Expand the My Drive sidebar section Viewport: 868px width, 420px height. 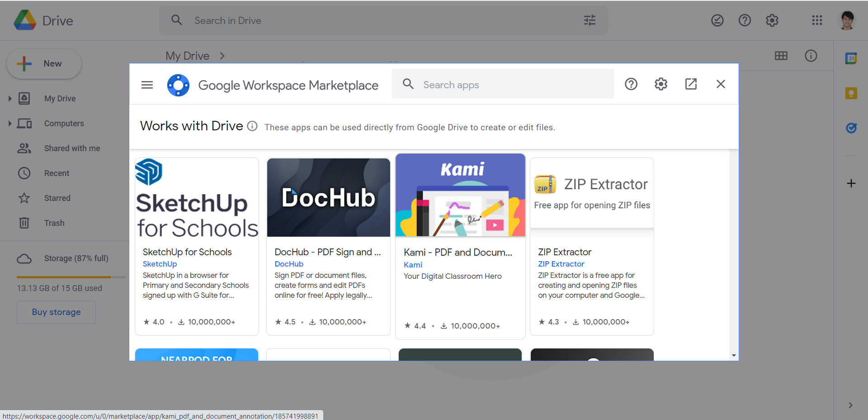tap(9, 98)
